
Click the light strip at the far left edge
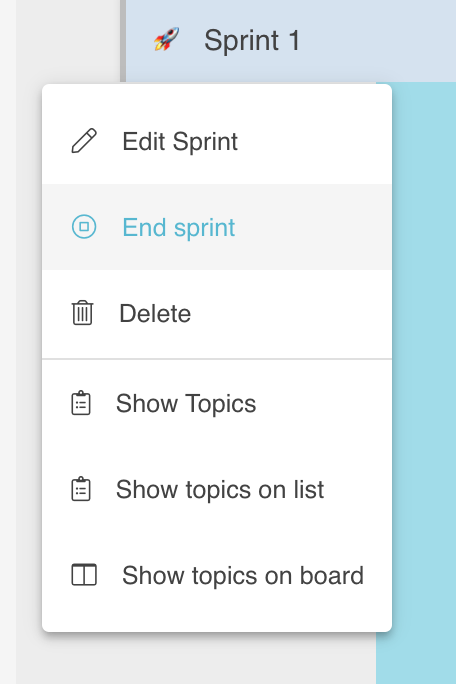[x=8, y=342]
